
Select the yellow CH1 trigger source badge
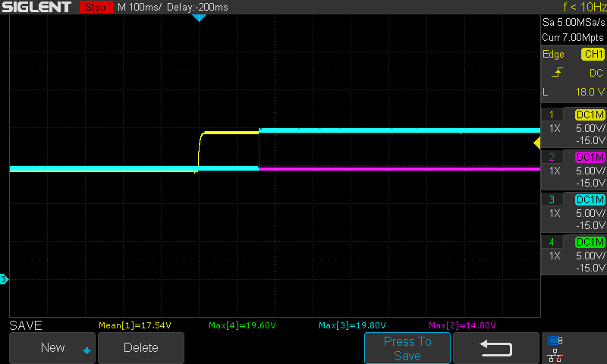[593, 54]
